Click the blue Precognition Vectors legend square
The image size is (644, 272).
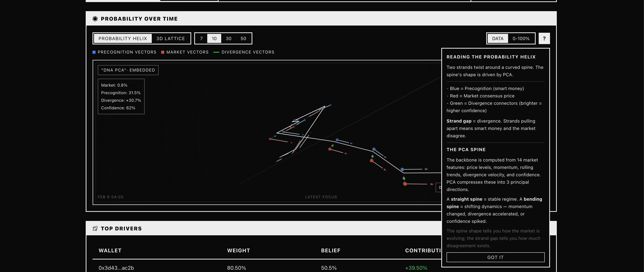(x=94, y=52)
